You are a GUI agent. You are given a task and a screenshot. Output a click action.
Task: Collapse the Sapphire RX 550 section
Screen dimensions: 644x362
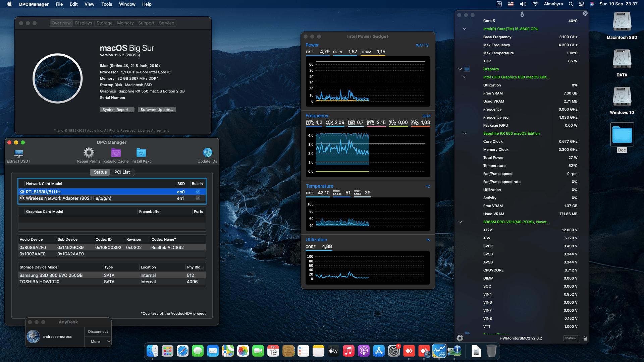point(465,133)
